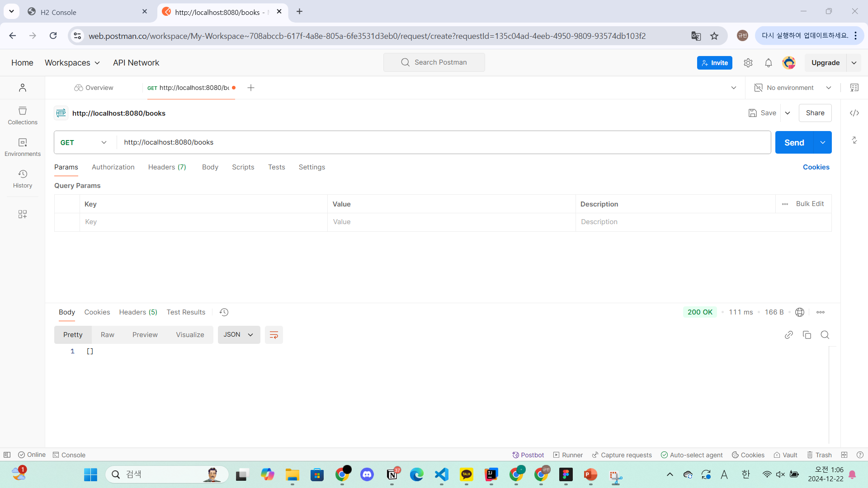
Task: Click the Cookies link under Send
Action: pyautogui.click(x=816, y=167)
